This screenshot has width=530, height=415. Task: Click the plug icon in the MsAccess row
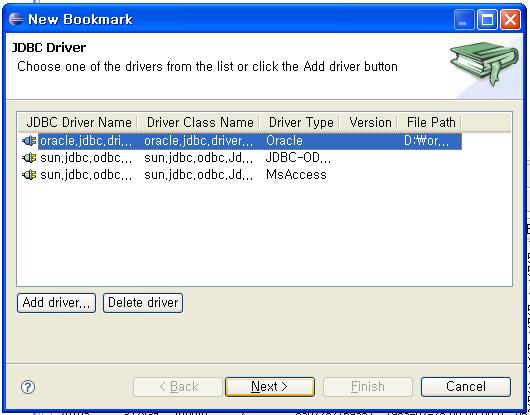pos(29,175)
